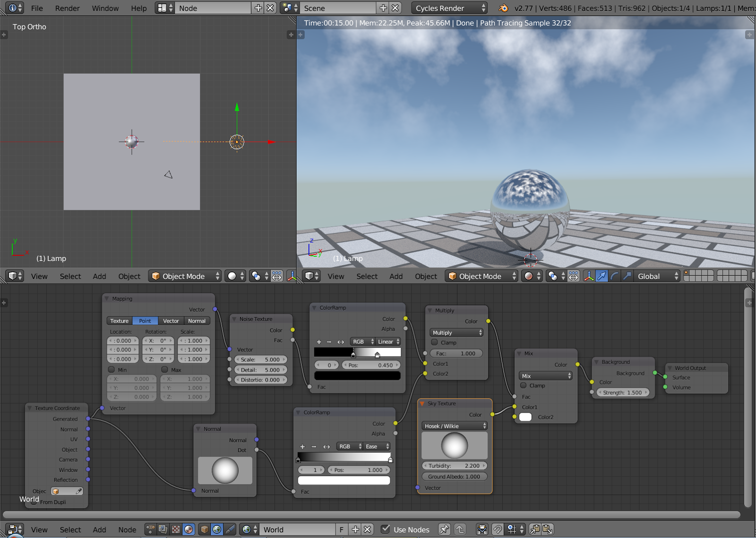Select the Rotate manipulator in 3D view header
This screenshot has height=538, width=756.
tap(614, 276)
